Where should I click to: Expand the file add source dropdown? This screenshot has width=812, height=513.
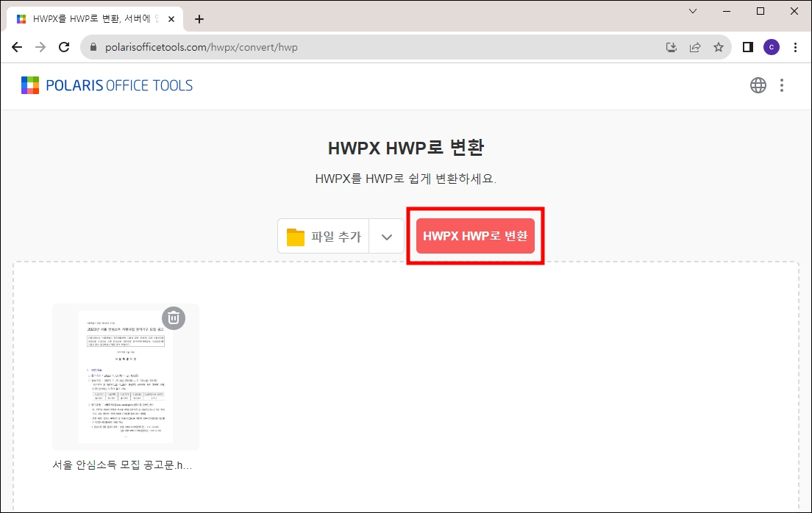coord(387,237)
